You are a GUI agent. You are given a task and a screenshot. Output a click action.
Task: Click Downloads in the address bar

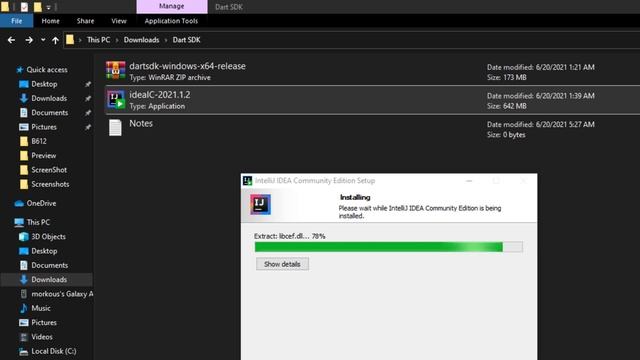click(x=141, y=40)
